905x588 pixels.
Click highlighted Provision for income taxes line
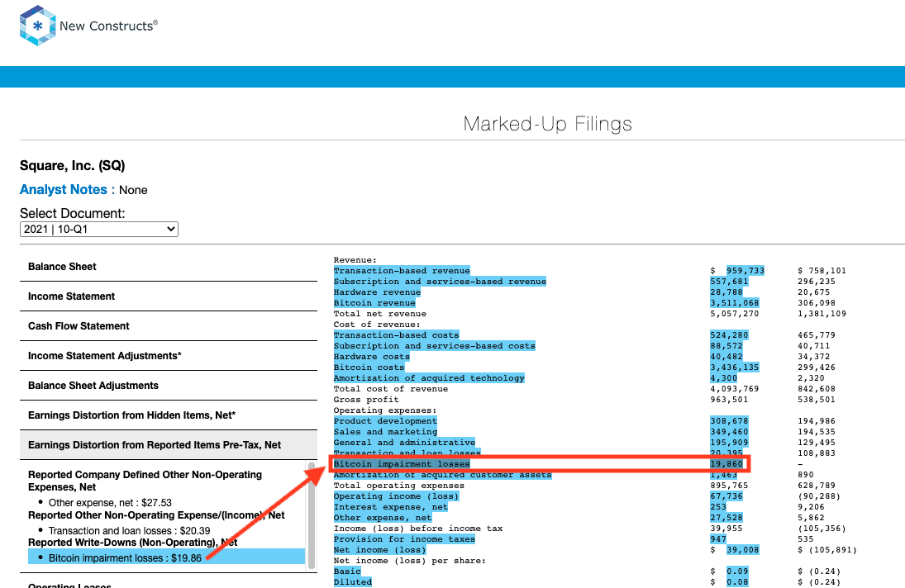point(405,539)
